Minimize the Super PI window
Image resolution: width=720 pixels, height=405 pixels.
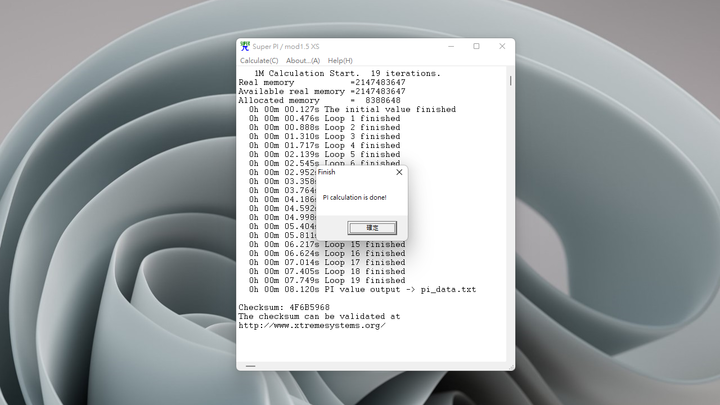point(451,46)
